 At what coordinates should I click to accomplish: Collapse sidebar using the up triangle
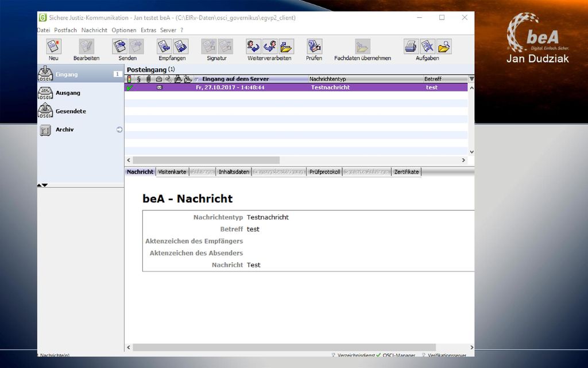[40, 185]
